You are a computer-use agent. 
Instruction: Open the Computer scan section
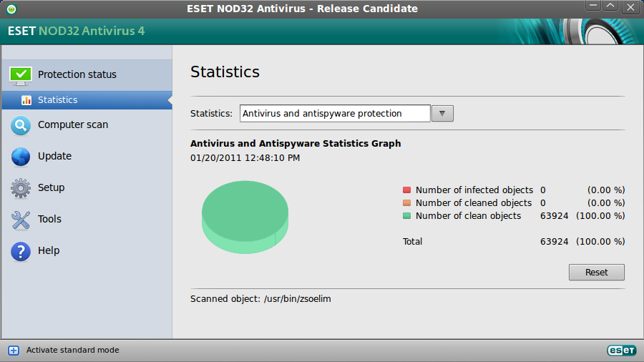73,124
